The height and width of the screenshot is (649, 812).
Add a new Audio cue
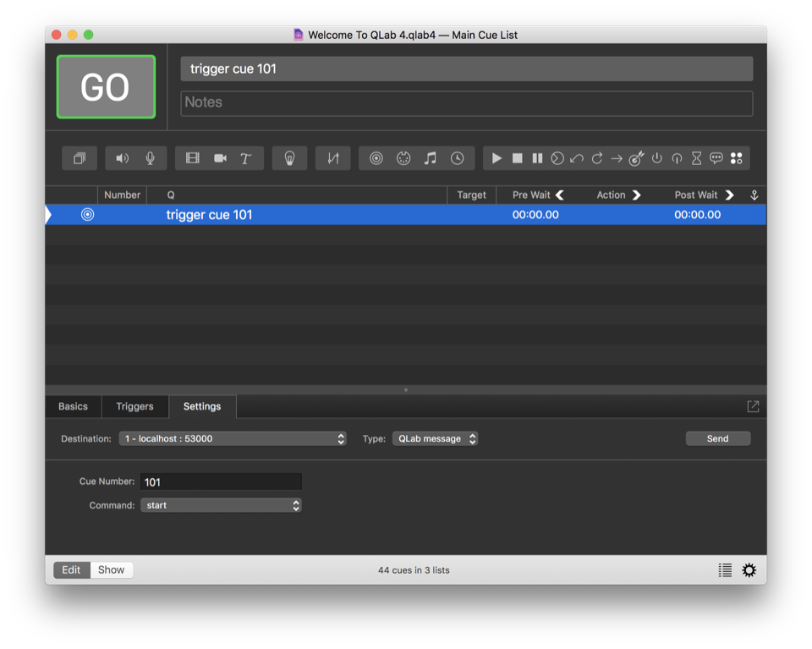(x=123, y=158)
